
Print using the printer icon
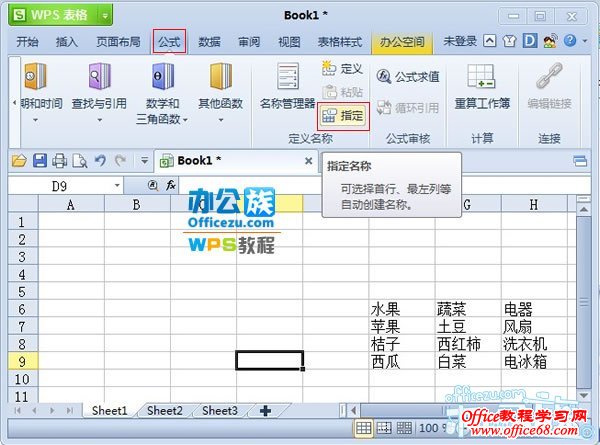60,161
